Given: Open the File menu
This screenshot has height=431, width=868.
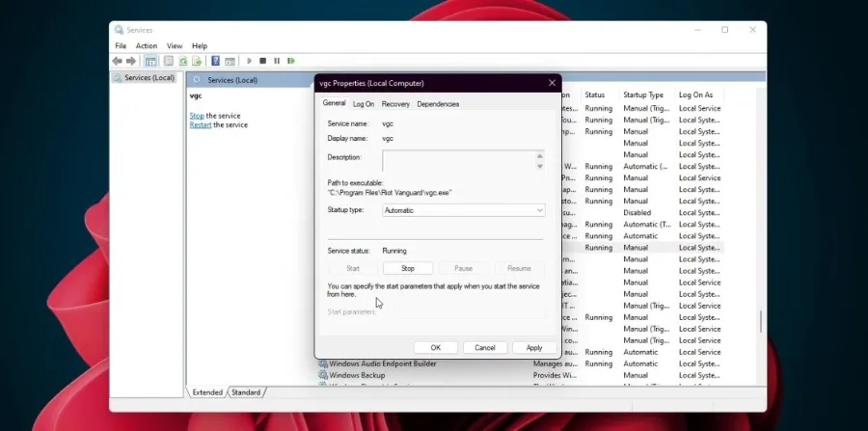Looking at the screenshot, I should [121, 46].
